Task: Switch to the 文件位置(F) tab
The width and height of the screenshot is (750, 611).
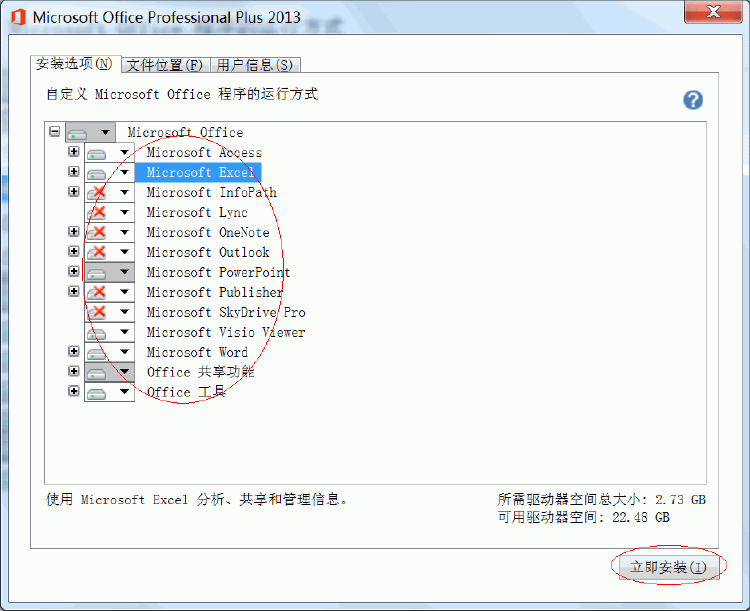Action: [165, 65]
